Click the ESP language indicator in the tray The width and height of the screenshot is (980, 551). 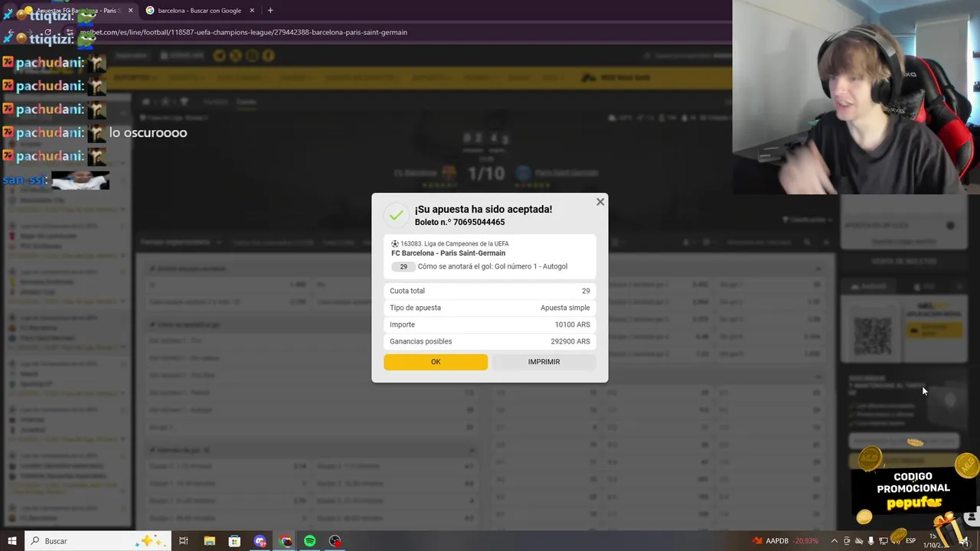coord(910,541)
